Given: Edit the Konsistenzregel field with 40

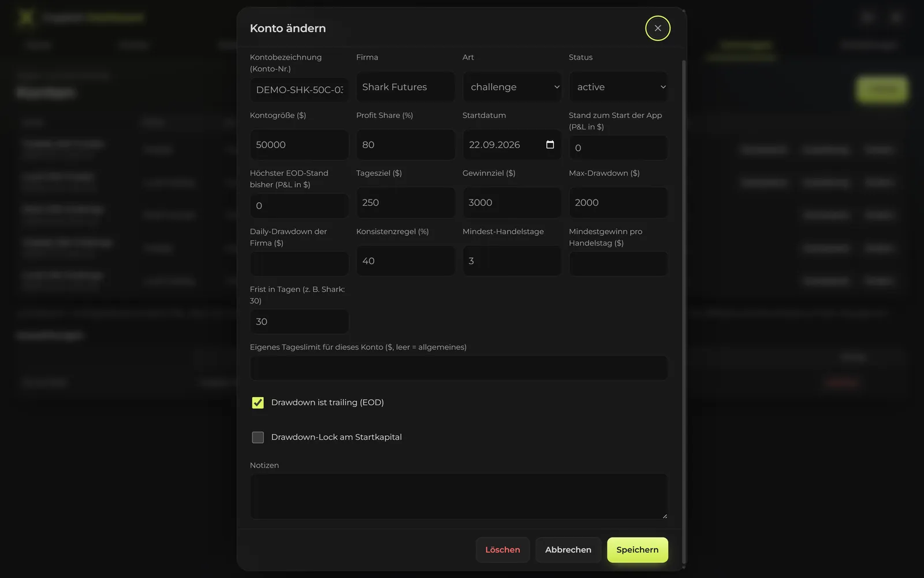Looking at the screenshot, I should (x=405, y=261).
